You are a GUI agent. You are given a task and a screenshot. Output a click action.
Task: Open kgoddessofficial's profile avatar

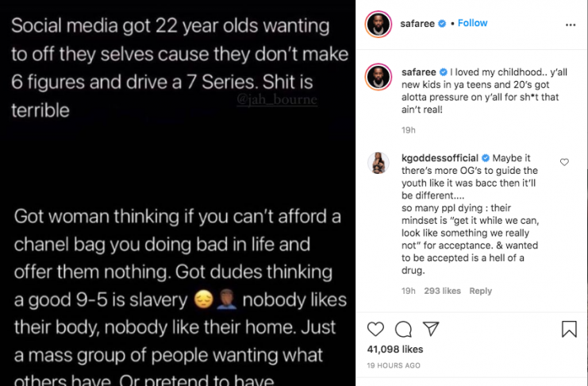[377, 163]
